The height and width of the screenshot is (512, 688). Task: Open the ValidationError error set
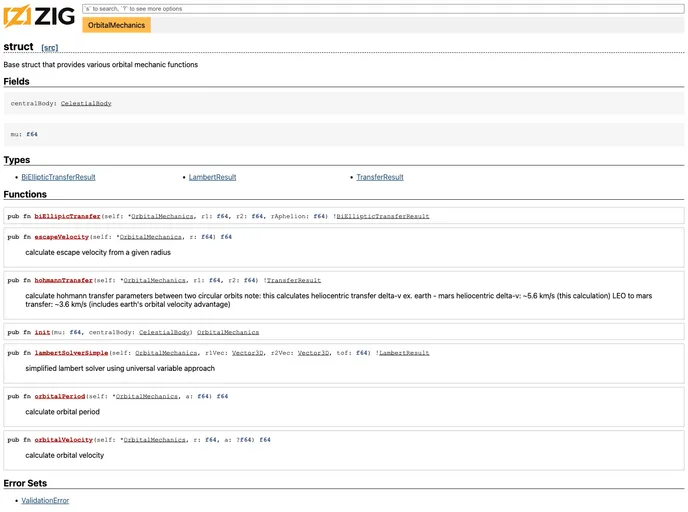click(x=45, y=500)
